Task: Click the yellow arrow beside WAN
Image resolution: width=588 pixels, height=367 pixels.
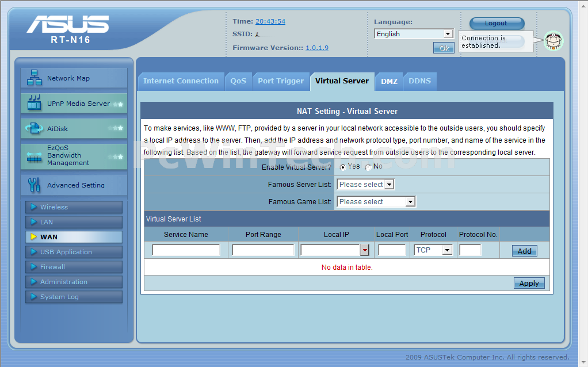Action: pos(33,237)
